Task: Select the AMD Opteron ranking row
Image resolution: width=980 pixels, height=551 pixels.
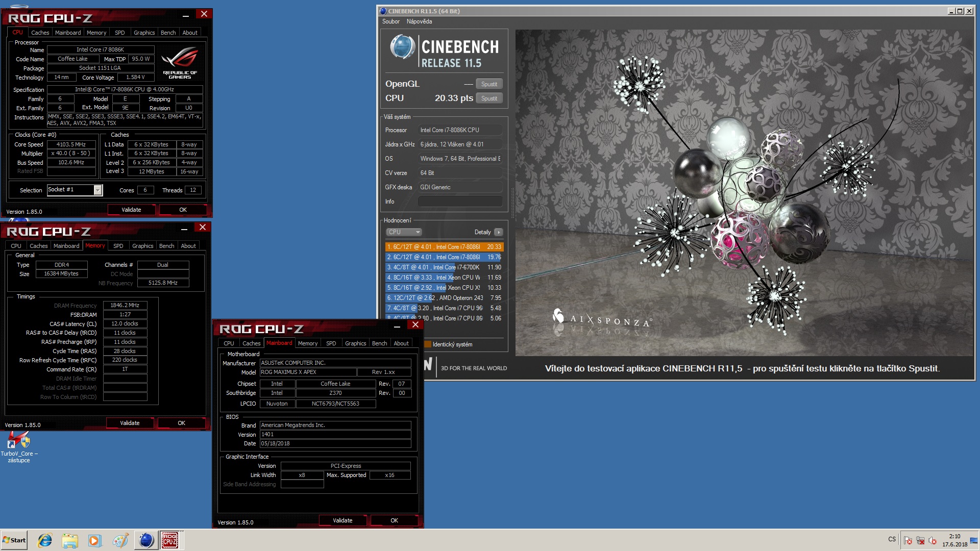Action: coord(444,298)
